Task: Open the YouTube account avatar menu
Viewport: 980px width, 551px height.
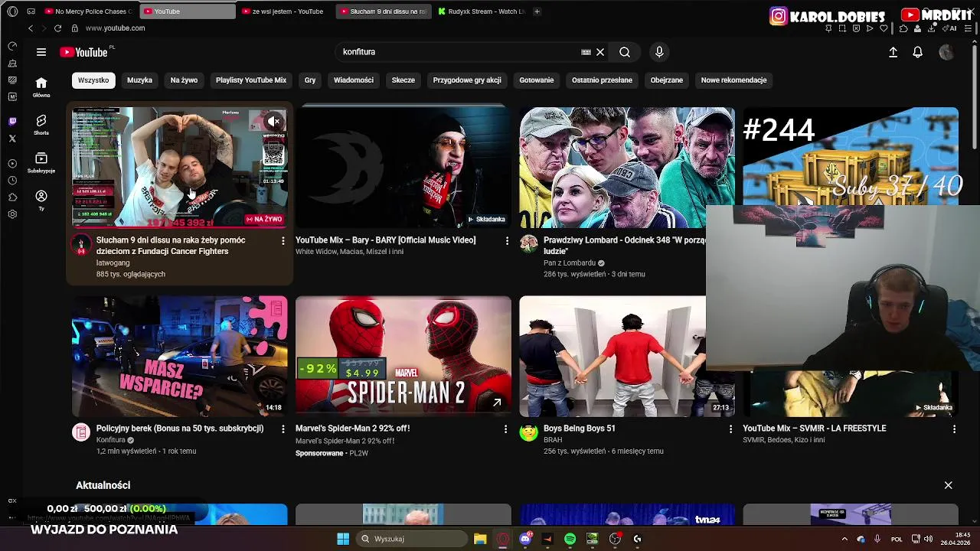Action: click(946, 52)
